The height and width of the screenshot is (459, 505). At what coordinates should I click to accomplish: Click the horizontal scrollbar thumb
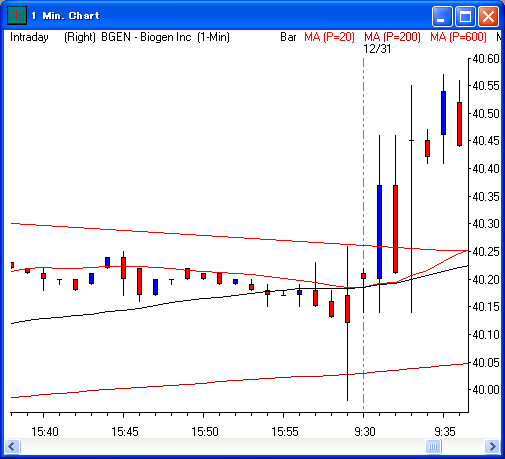tap(434, 446)
